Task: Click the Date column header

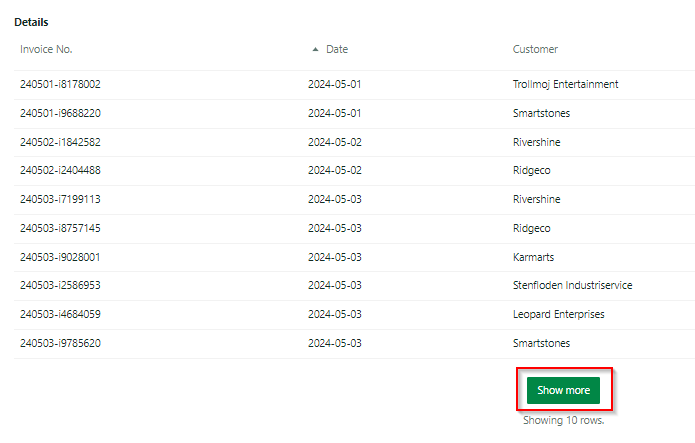Action: [337, 49]
